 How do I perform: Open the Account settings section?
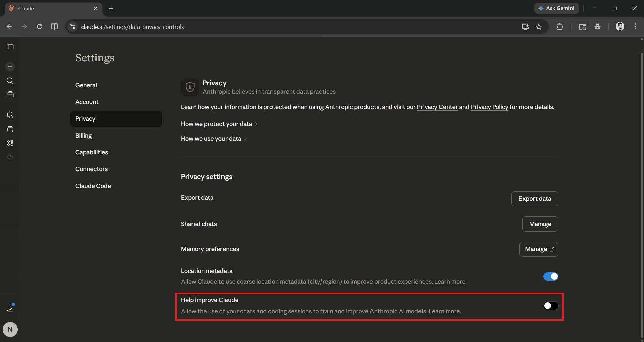[116, 102]
